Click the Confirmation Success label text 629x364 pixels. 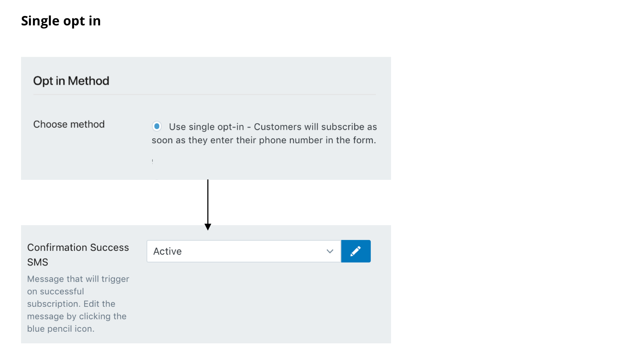pyautogui.click(x=78, y=247)
